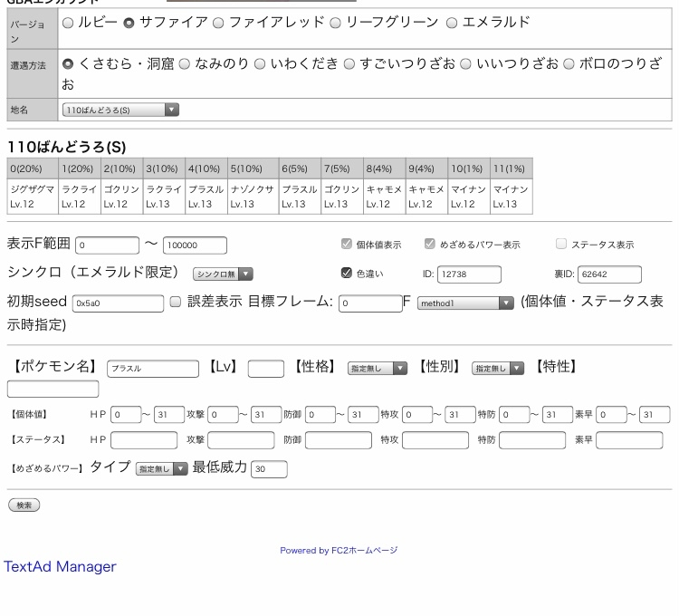Enable the 誤差表示 checkbox
The image size is (679, 616).
pyautogui.click(x=176, y=302)
